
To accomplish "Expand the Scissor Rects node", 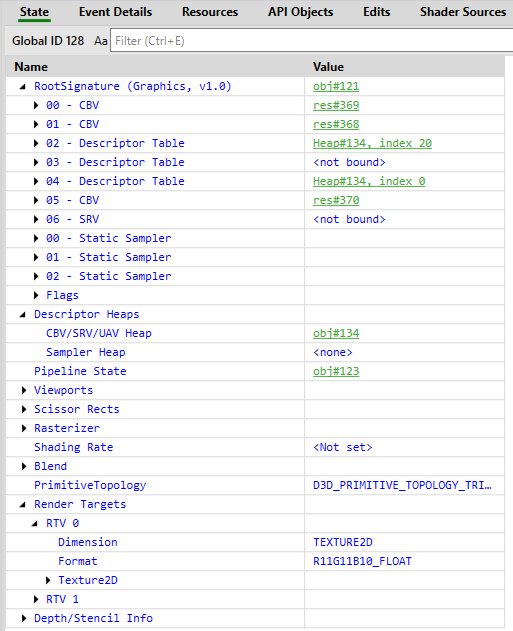I will click(x=24, y=409).
